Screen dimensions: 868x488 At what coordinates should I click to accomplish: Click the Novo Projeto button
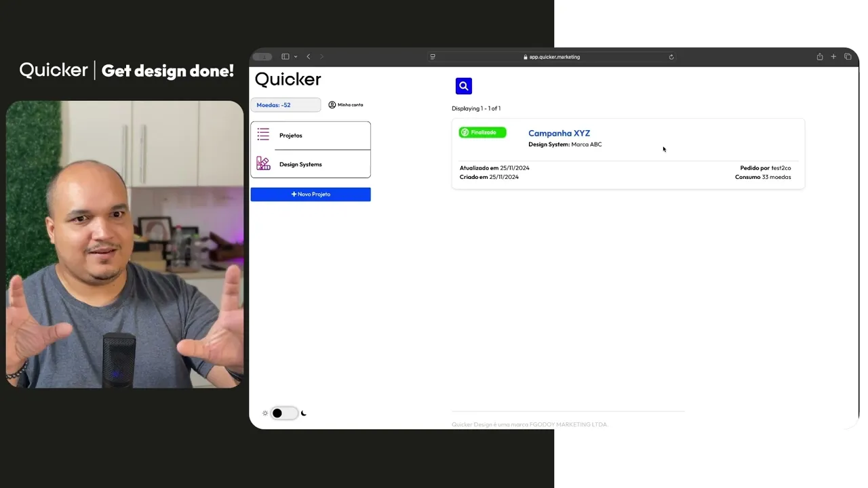311,195
